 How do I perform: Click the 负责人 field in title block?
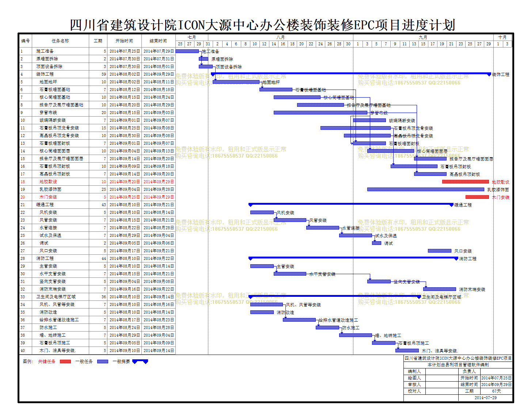[x=496, y=371]
